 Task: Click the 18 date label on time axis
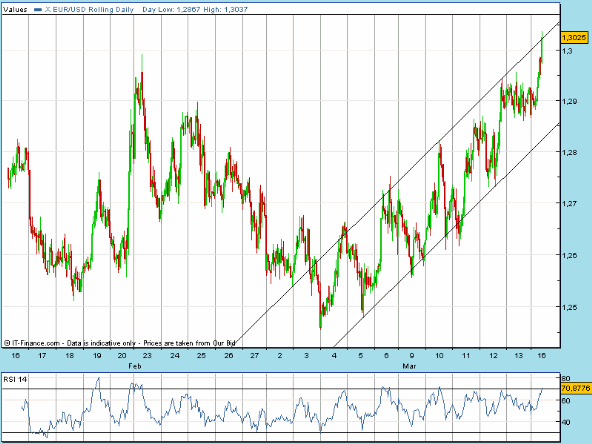coord(69,355)
